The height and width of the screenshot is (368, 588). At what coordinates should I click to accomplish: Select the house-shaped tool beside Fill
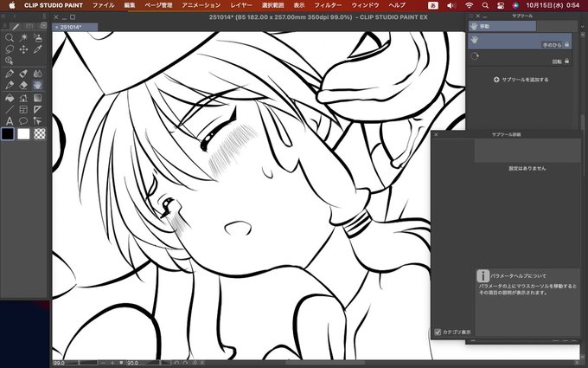point(23,98)
